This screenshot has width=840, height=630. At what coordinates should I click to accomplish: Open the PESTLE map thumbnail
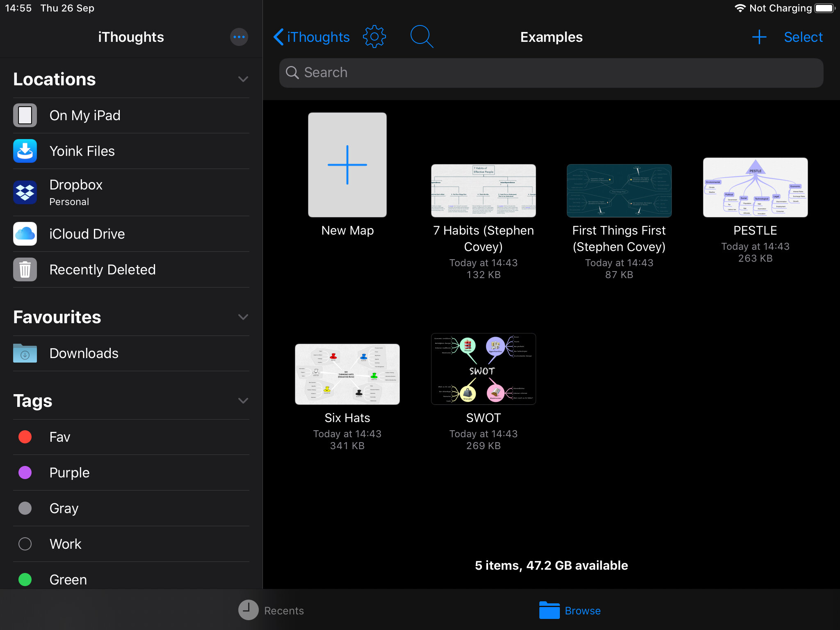[x=755, y=187]
